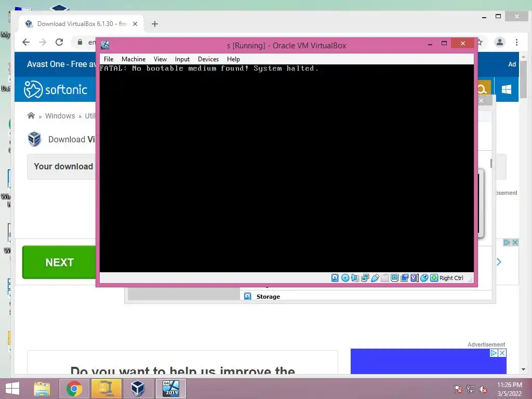Click mouse integration icon in VM status bar
The width and height of the screenshot is (532, 399).
(x=424, y=278)
